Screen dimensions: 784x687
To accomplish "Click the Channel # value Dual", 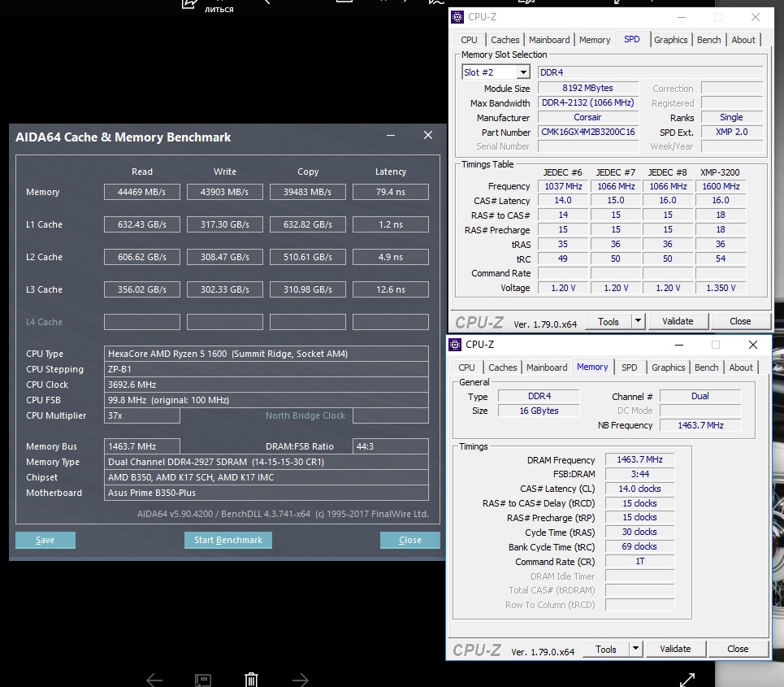I will (x=700, y=396).
